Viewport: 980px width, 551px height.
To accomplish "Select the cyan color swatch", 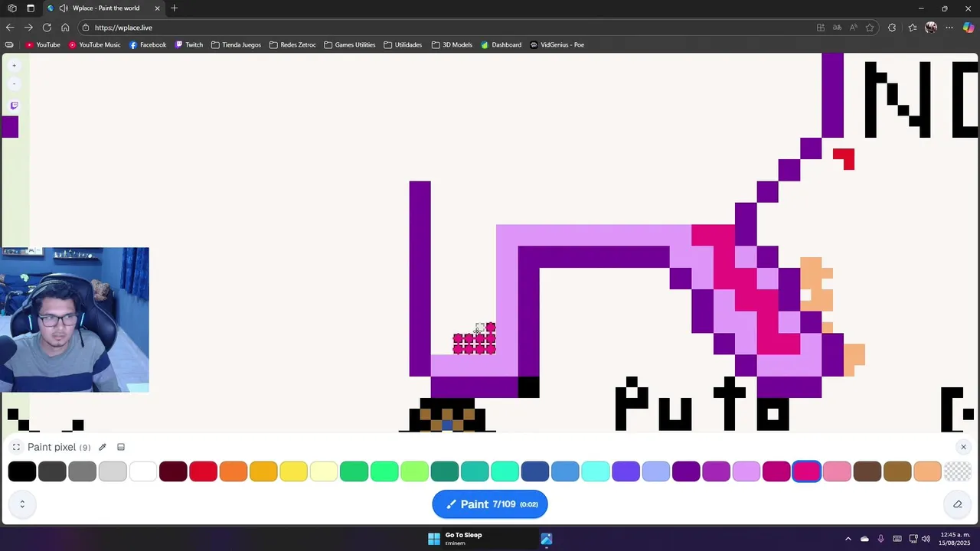I will pos(596,471).
